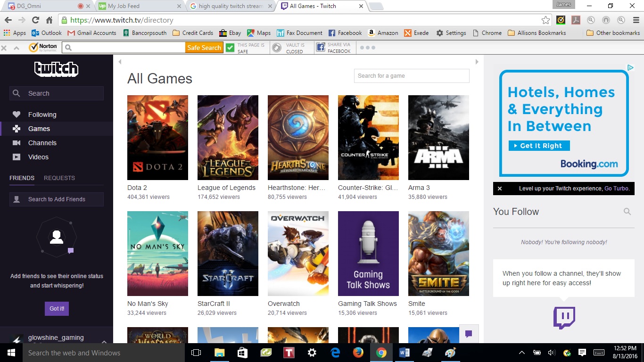Click the Twitch logo in sidebar

coord(56,69)
